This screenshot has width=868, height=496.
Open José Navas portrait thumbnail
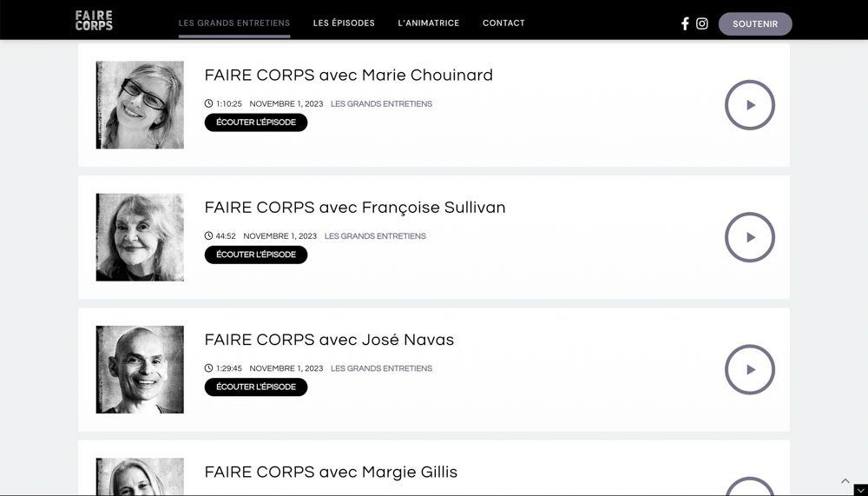coord(140,369)
